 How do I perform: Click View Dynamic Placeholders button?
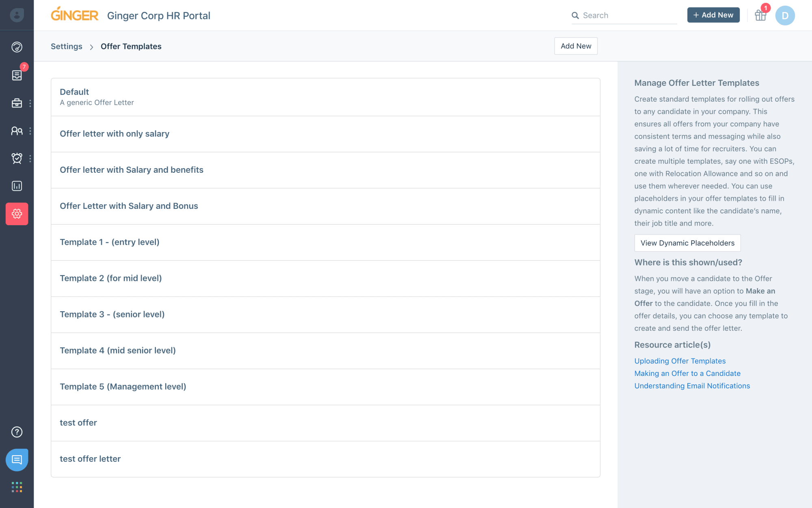click(x=687, y=243)
